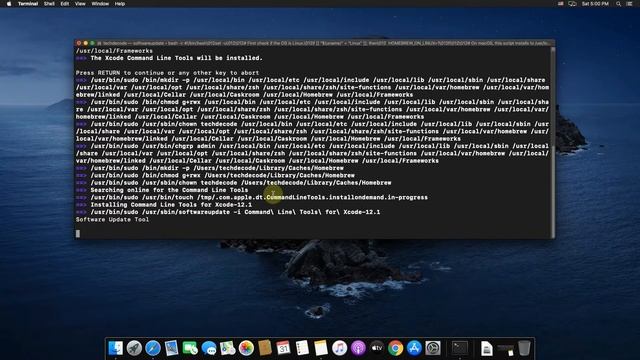This screenshot has height=360, width=640.
Task: Click input source flag icon in menu bar
Action: [x=560, y=4]
